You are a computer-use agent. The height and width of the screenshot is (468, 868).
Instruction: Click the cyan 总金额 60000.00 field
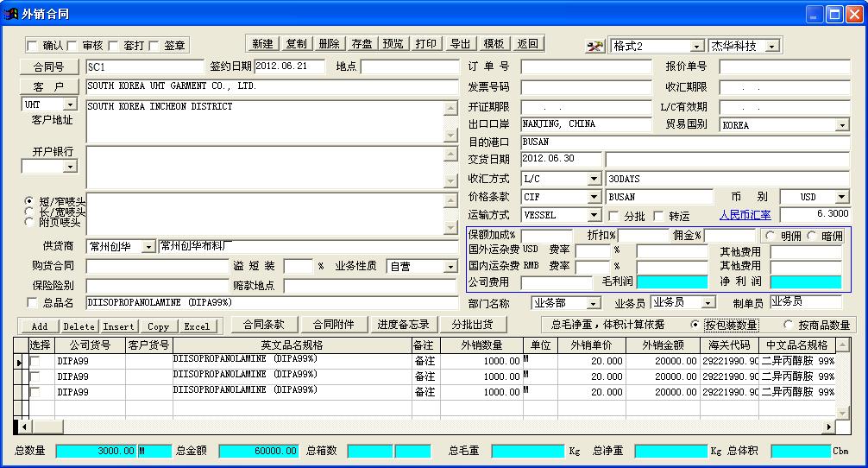pyautogui.click(x=259, y=451)
